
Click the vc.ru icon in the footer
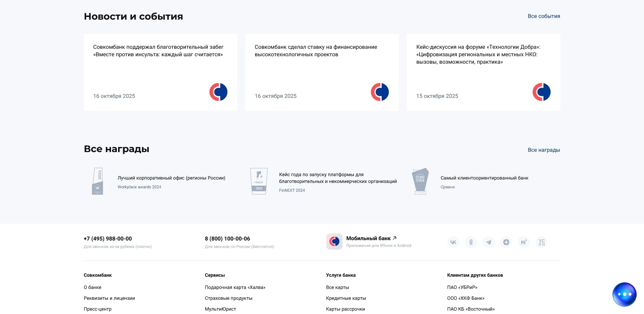click(x=541, y=242)
